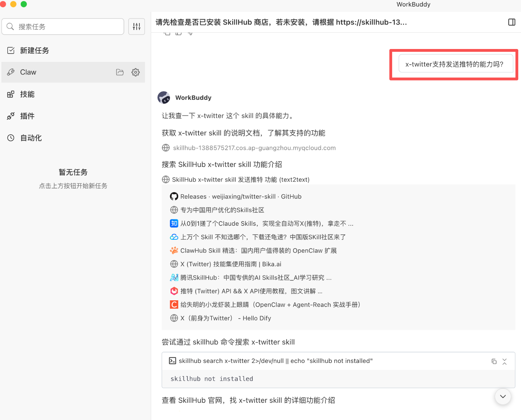Click text 查看 SkillHub 官网
The height and width of the screenshot is (420, 521).
(x=248, y=400)
